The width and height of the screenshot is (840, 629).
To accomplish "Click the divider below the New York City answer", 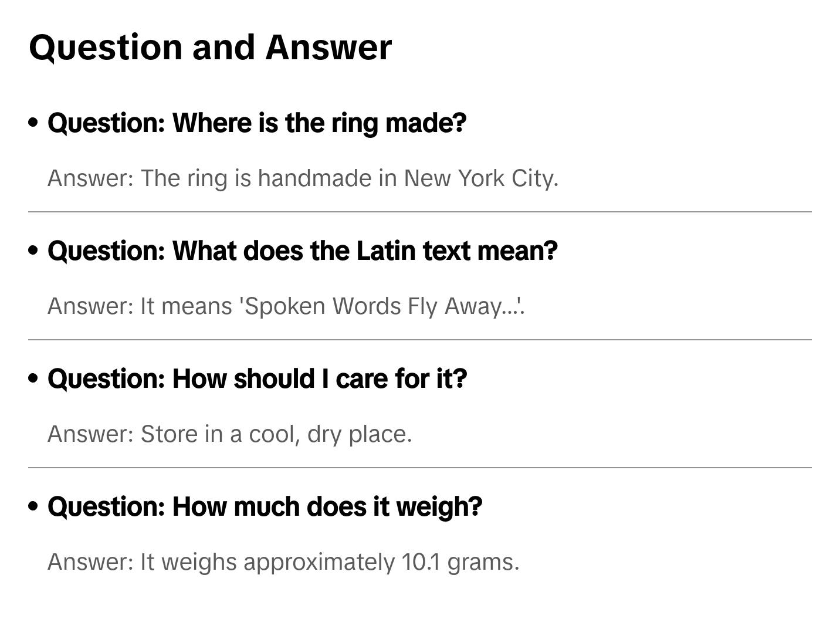I will 420,212.
